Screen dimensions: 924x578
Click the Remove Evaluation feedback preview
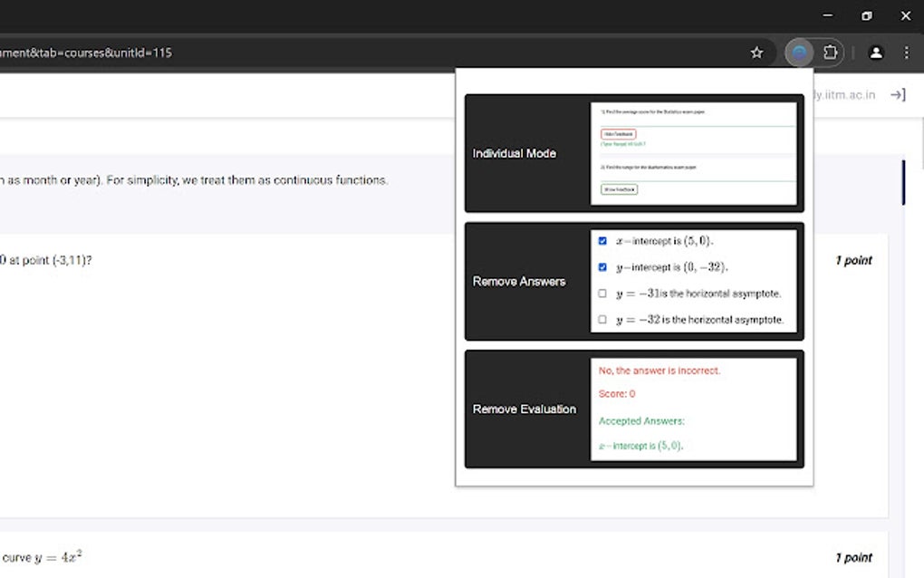(695, 409)
